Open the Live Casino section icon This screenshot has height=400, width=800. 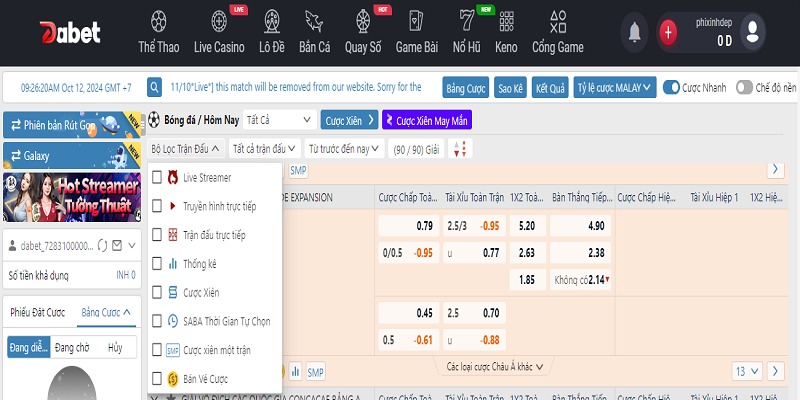click(x=219, y=21)
